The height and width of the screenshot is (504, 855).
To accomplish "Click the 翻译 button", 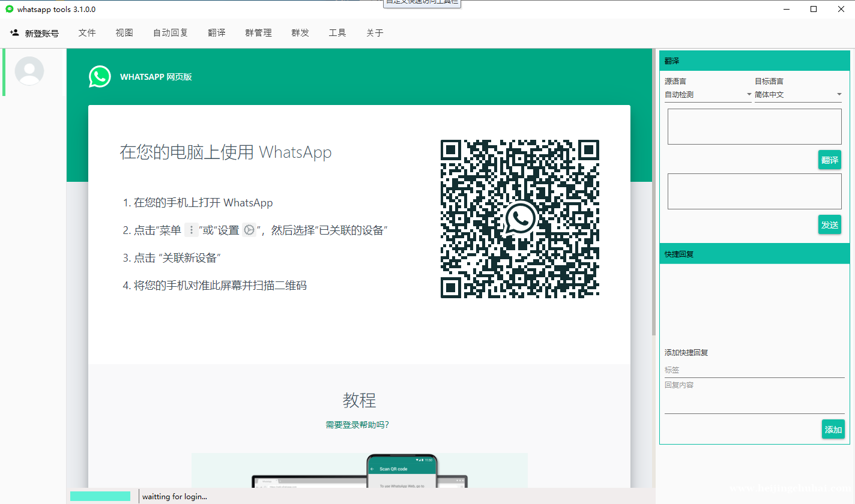I will tap(830, 160).
